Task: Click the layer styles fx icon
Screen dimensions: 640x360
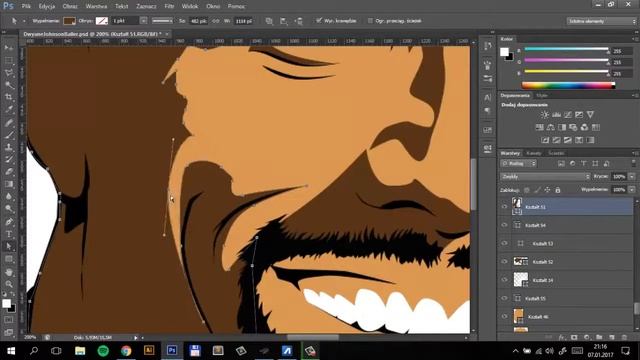Action: 562,337
